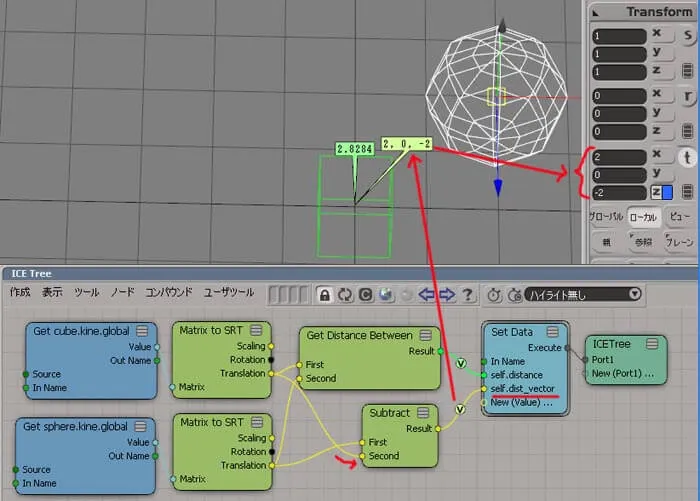Open the ハイライト無し highlight dropdown
This screenshot has height=501, width=700.
tap(583, 294)
